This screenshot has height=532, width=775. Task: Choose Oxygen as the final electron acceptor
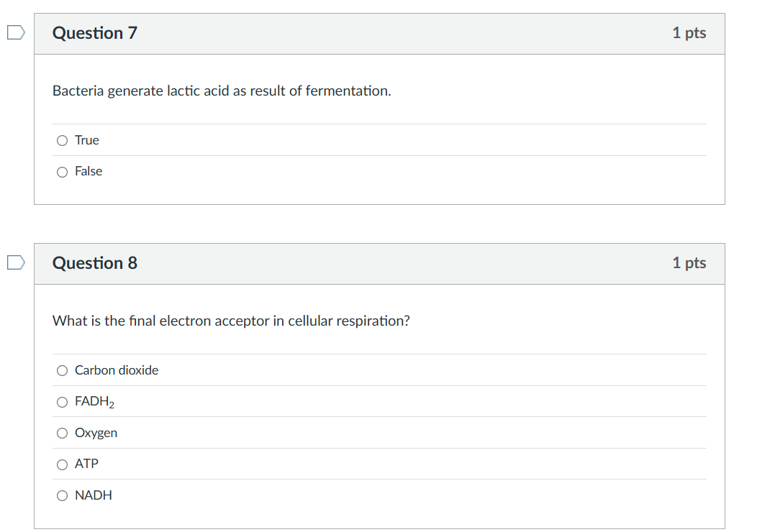tap(62, 433)
